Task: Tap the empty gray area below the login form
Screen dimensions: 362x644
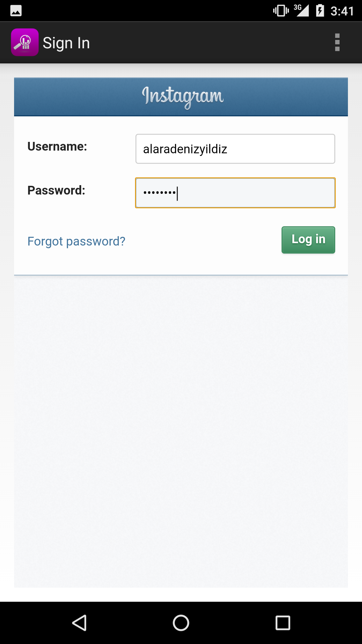Action: point(181,429)
